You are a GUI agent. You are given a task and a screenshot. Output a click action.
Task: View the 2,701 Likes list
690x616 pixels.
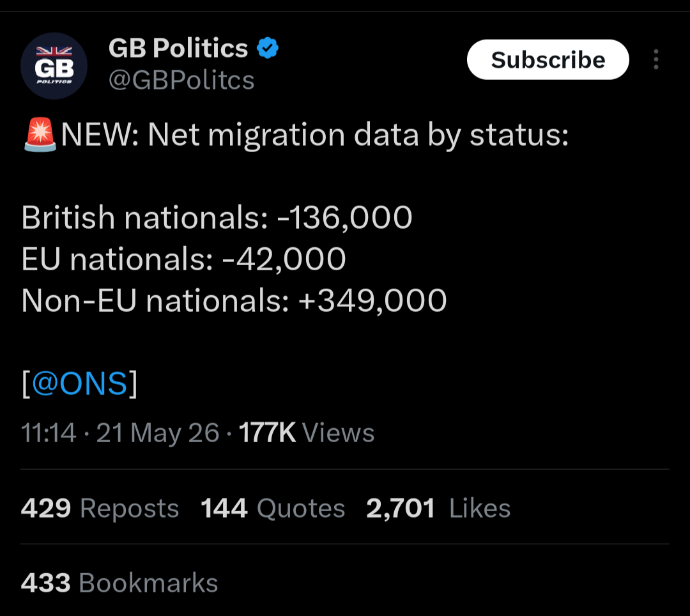point(438,508)
